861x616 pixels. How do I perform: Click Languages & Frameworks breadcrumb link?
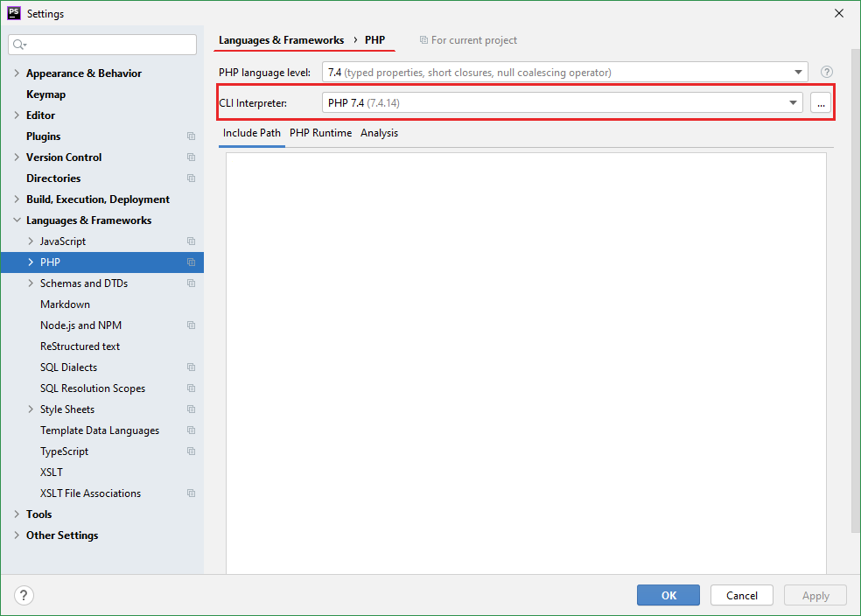pyautogui.click(x=281, y=40)
